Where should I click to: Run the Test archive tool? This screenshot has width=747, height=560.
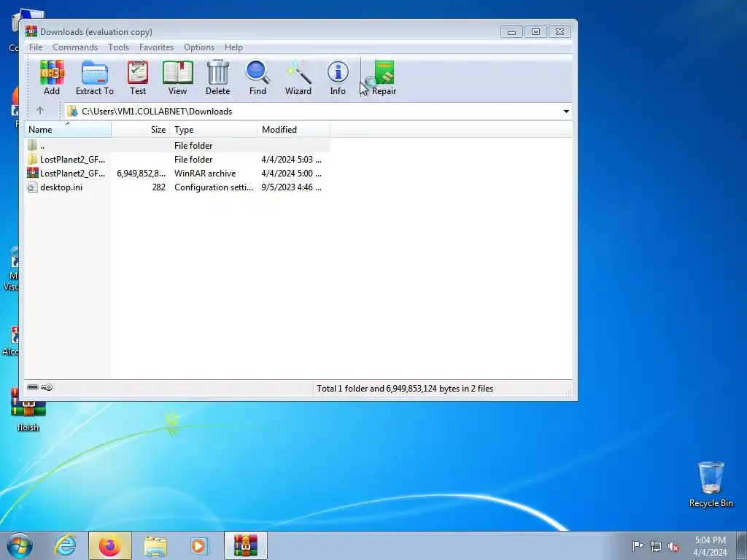[138, 77]
